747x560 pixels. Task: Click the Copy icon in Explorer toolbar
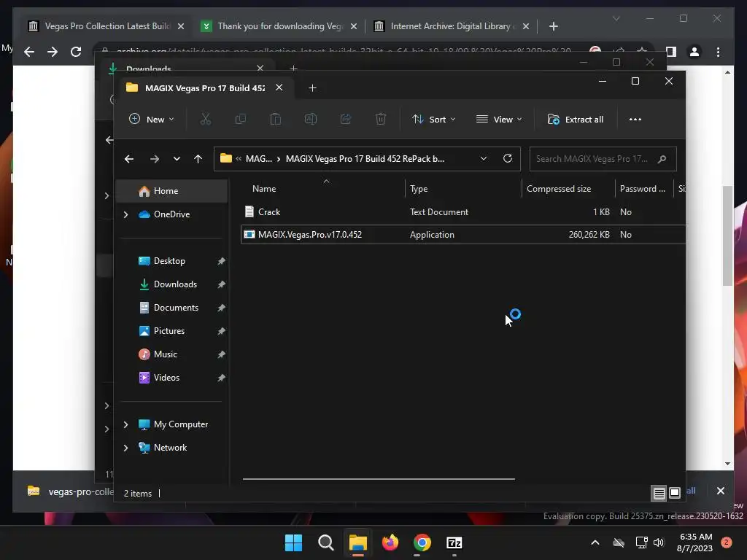point(241,119)
